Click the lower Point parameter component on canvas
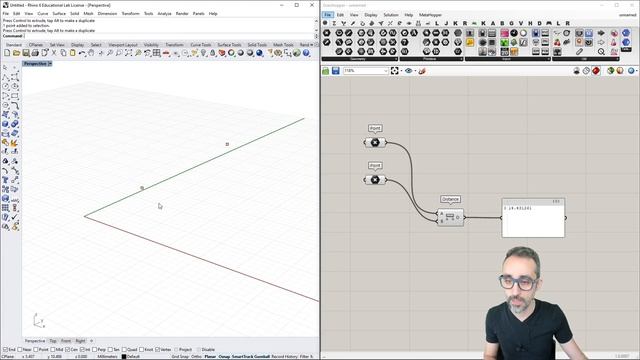 pos(375,180)
